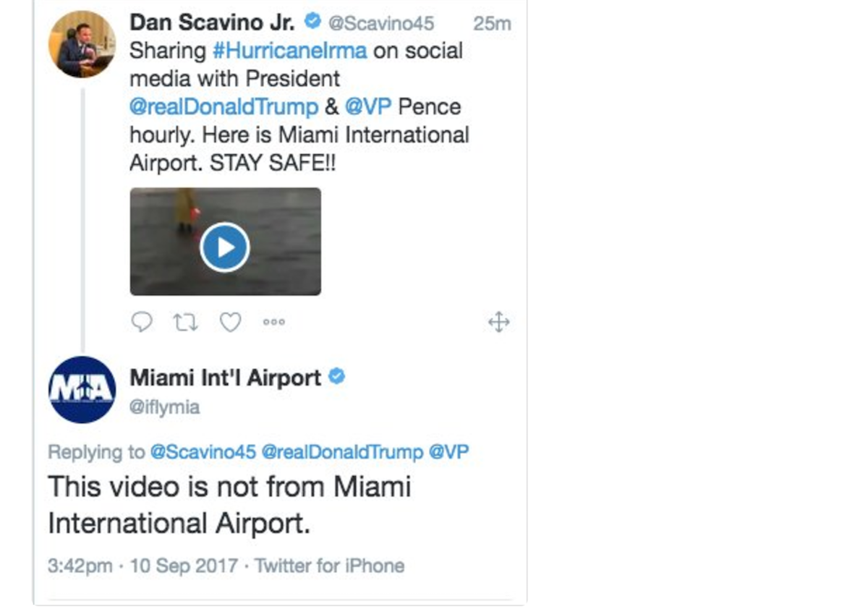
Task: Retweet Dan Scavino's Hurricane Irma tweet
Action: coord(185,322)
